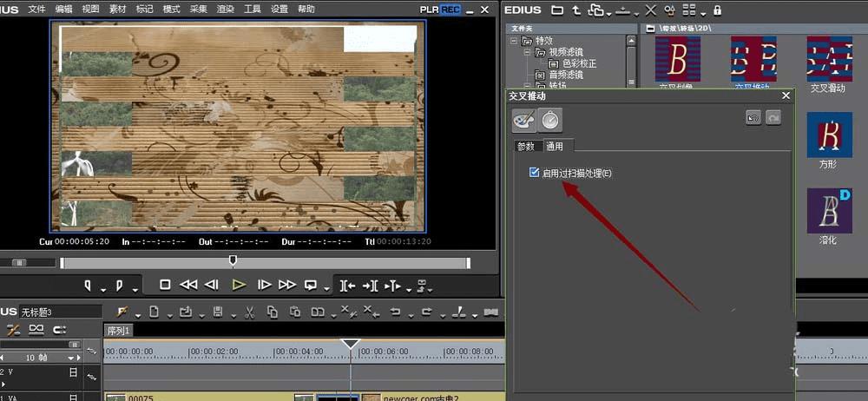Click the Rewind button
The width and height of the screenshot is (868, 401).
[188, 285]
